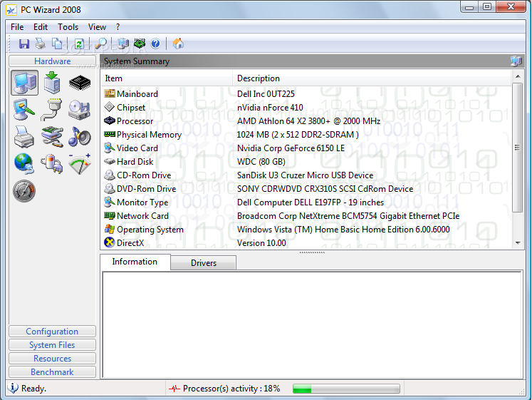Image resolution: width=532 pixels, height=400 pixels.
Task: Open the File menu
Action: (17, 27)
